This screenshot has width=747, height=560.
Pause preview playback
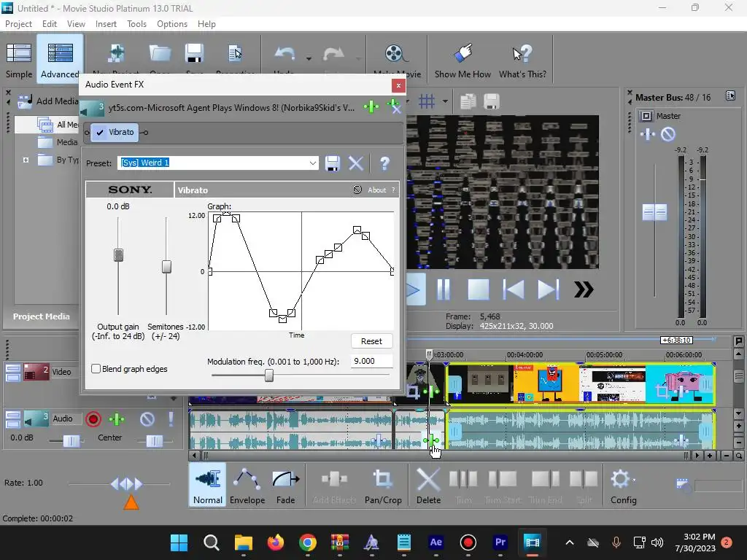pyautogui.click(x=444, y=289)
